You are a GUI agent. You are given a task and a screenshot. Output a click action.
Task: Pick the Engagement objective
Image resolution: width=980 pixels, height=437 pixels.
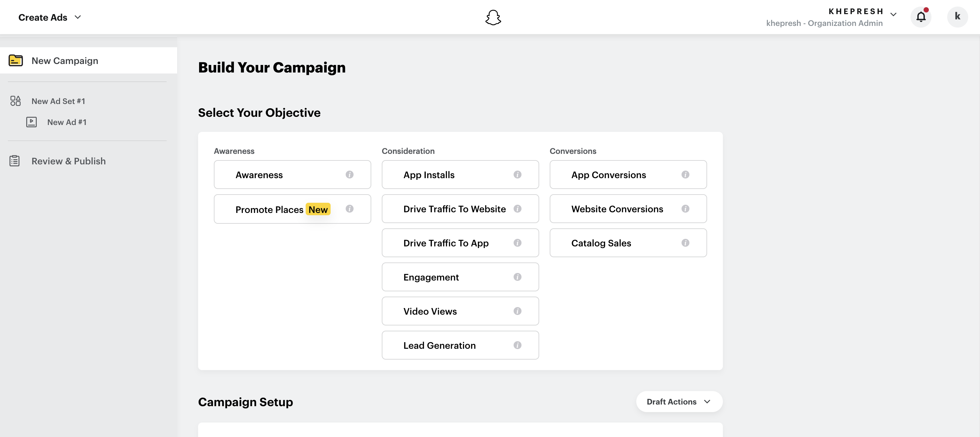point(460,277)
